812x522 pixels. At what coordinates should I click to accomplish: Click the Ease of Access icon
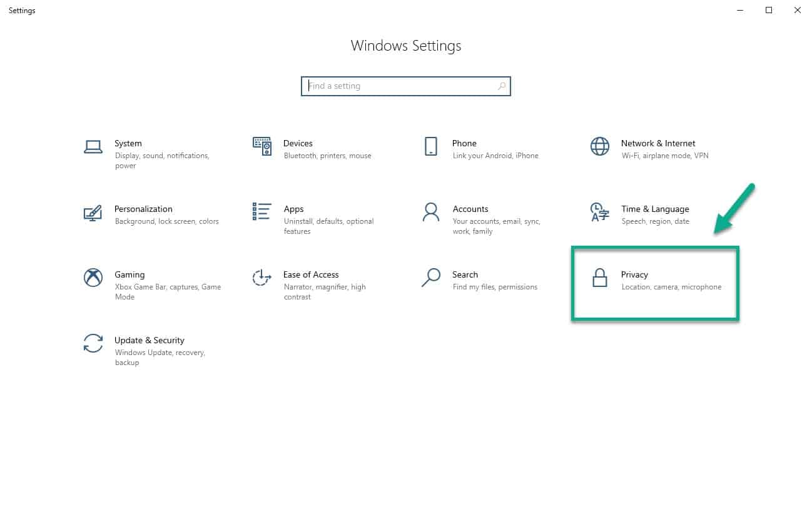(x=262, y=278)
